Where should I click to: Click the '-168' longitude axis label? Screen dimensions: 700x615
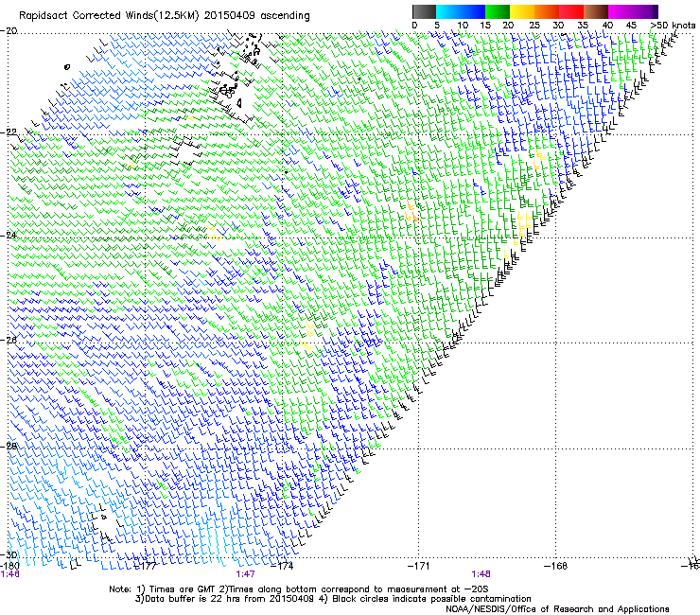tap(556, 566)
